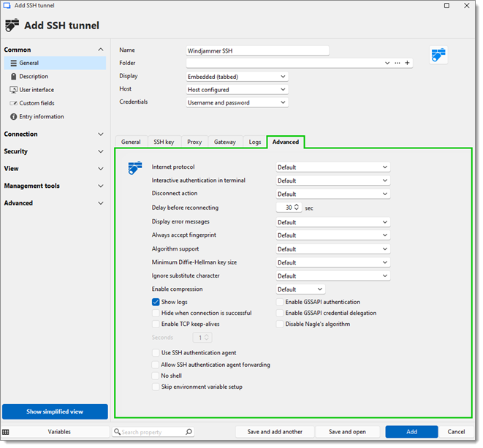483x448 pixels.
Task: Open User interface settings in sidebar
Action: point(37,90)
